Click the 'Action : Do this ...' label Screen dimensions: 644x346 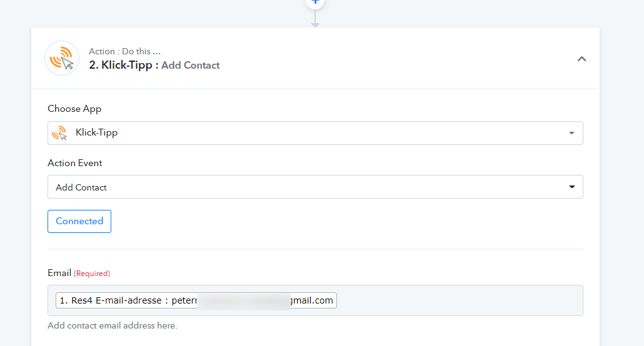[125, 51]
